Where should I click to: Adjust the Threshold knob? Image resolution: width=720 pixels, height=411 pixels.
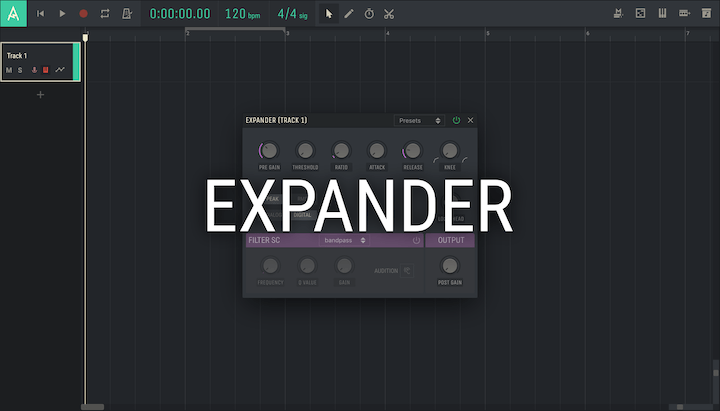[305, 151]
